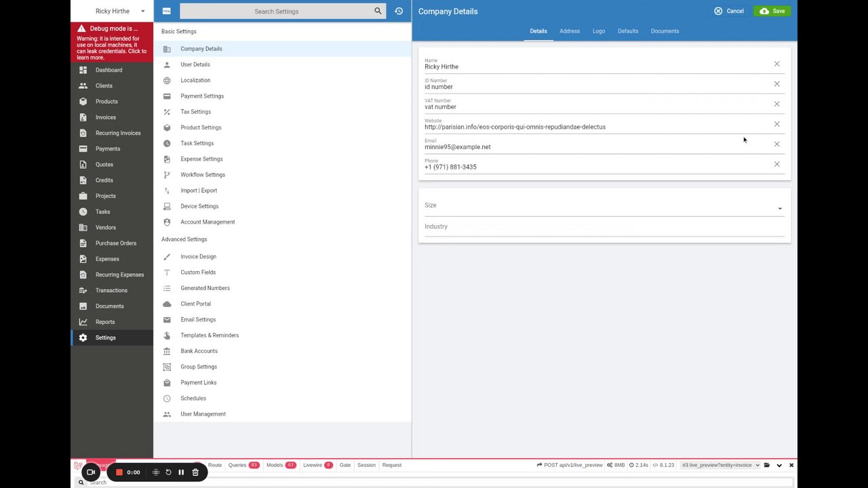
Task: Pause the screen recording
Action: [x=181, y=472]
